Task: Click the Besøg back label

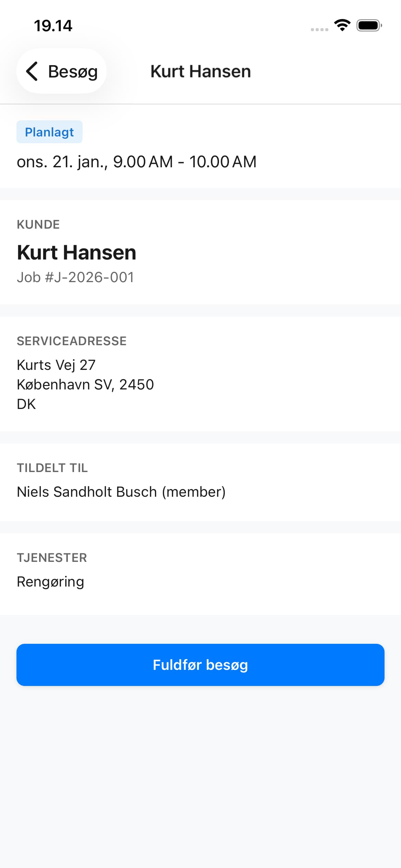Action: coord(73,72)
